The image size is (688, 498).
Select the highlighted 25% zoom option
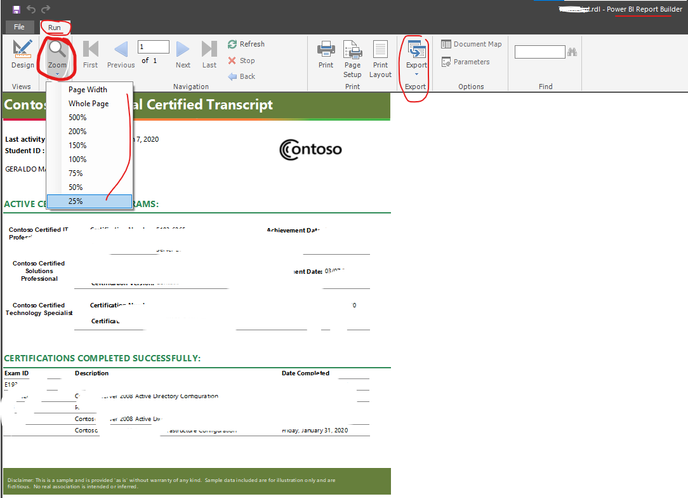coord(90,201)
